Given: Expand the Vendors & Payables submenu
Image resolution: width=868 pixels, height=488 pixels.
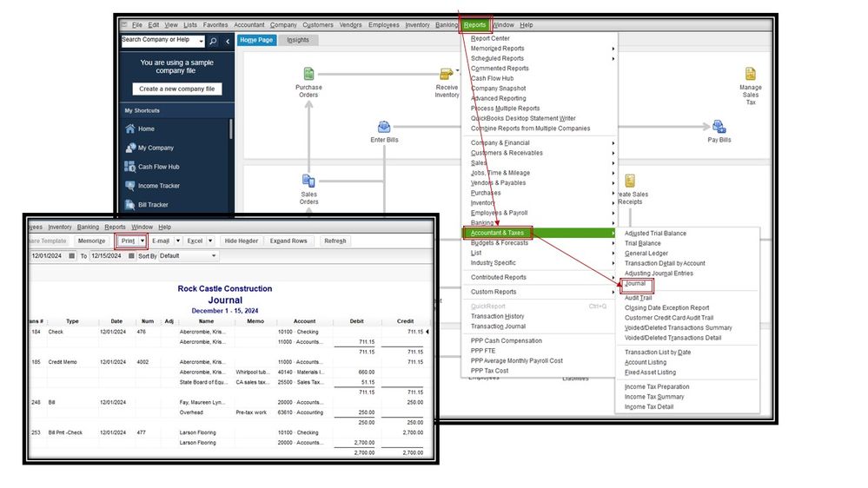Looking at the screenshot, I should tap(613, 183).
